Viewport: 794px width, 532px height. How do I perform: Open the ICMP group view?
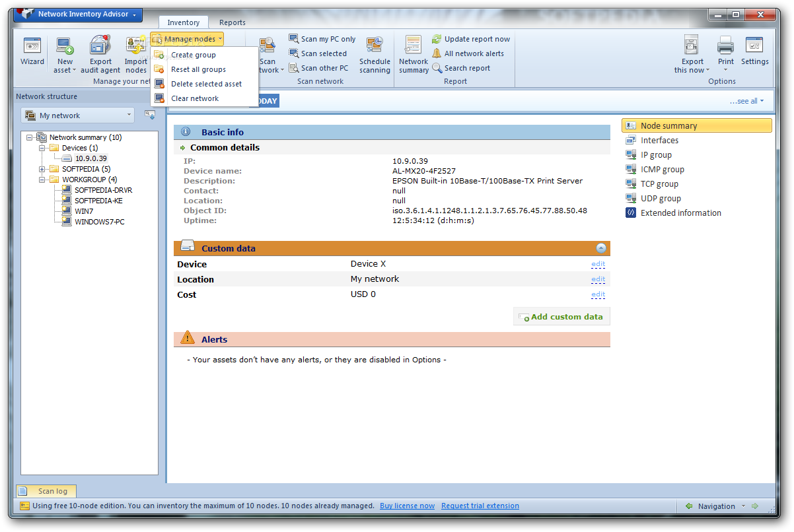pos(663,169)
